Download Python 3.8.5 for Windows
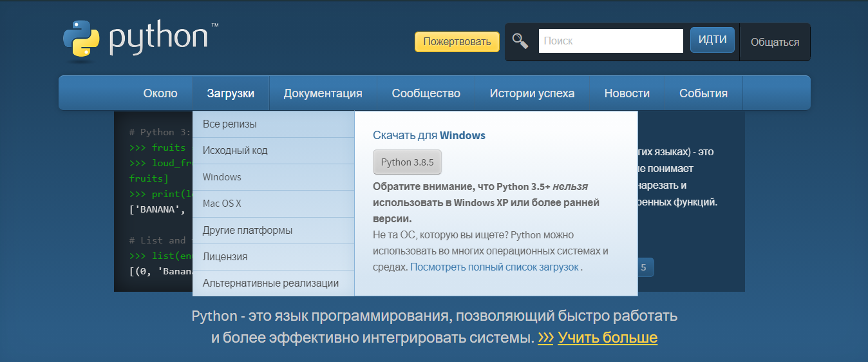This screenshot has height=362, width=868. [x=407, y=162]
